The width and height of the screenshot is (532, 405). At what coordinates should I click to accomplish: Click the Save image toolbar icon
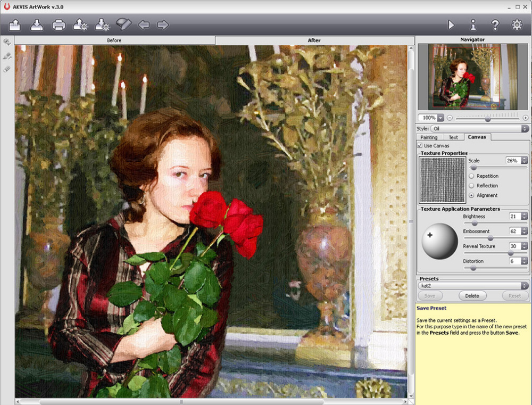[37, 24]
